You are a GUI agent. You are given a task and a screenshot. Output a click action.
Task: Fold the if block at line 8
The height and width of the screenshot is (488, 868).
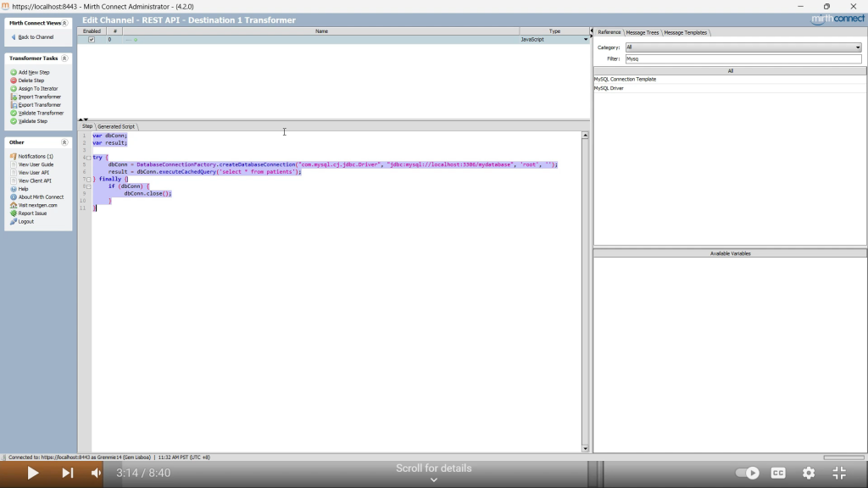coord(88,186)
